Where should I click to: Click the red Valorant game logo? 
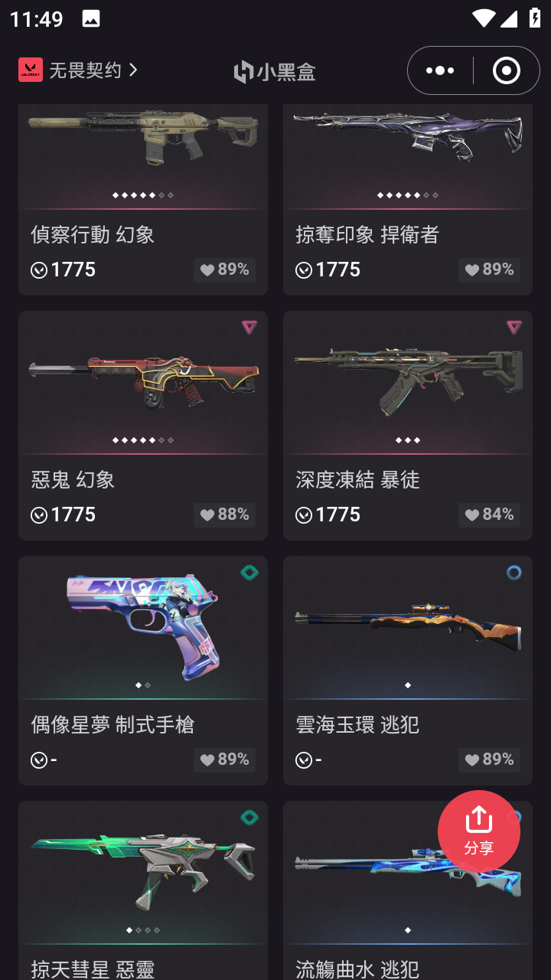point(31,70)
